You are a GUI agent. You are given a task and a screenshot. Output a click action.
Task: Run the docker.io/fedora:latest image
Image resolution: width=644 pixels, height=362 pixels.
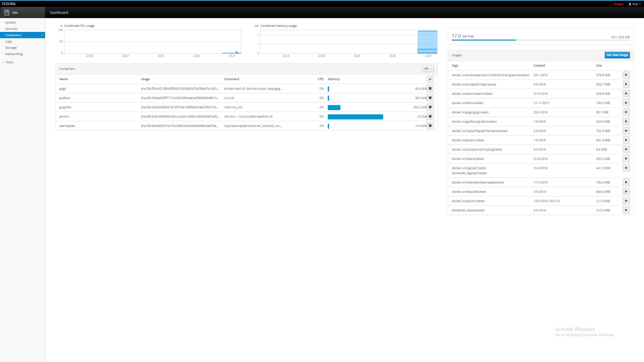point(626,103)
